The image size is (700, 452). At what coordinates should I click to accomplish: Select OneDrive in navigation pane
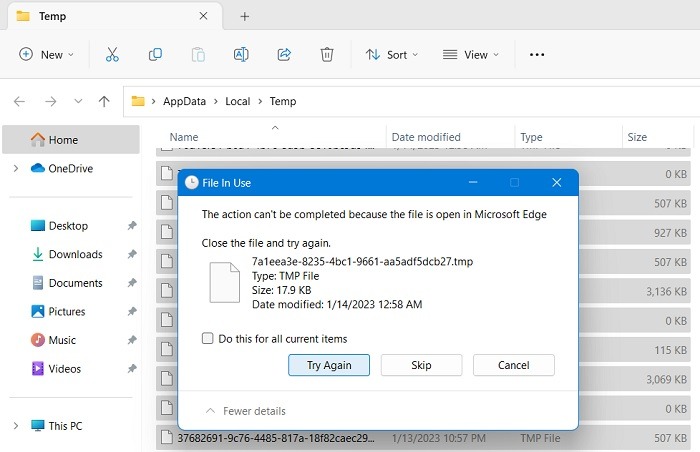pyautogui.click(x=71, y=168)
